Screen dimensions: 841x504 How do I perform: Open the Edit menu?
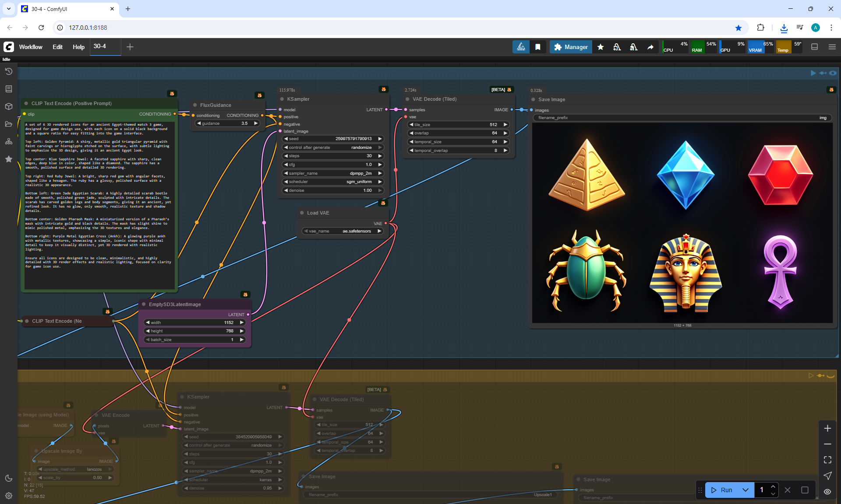[x=57, y=47]
